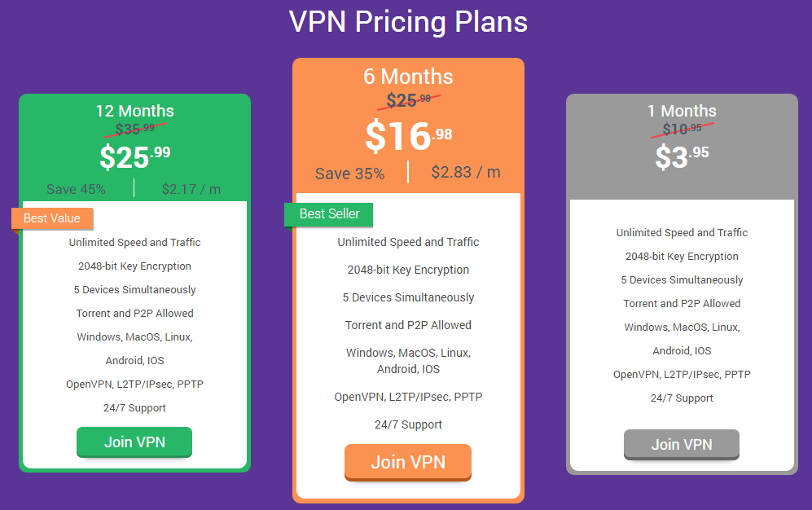The width and height of the screenshot is (812, 510).
Task: Click the green Join VPN button
Action: click(134, 442)
